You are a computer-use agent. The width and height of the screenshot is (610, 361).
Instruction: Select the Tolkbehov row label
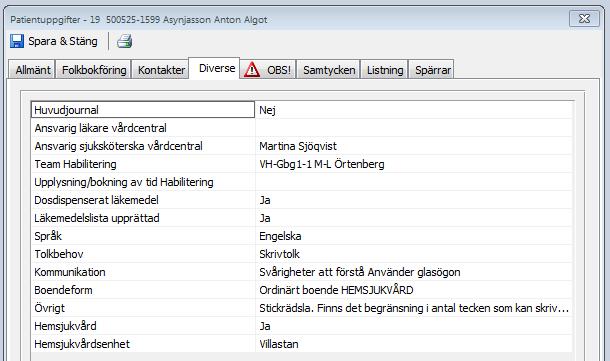[59, 254]
